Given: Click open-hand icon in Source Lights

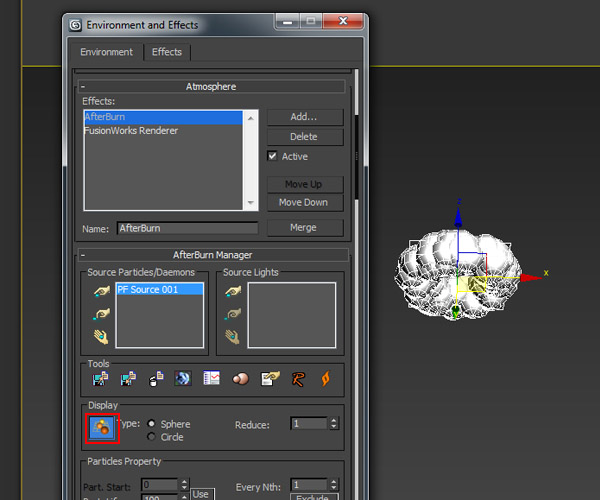Looking at the screenshot, I should pos(232,337).
